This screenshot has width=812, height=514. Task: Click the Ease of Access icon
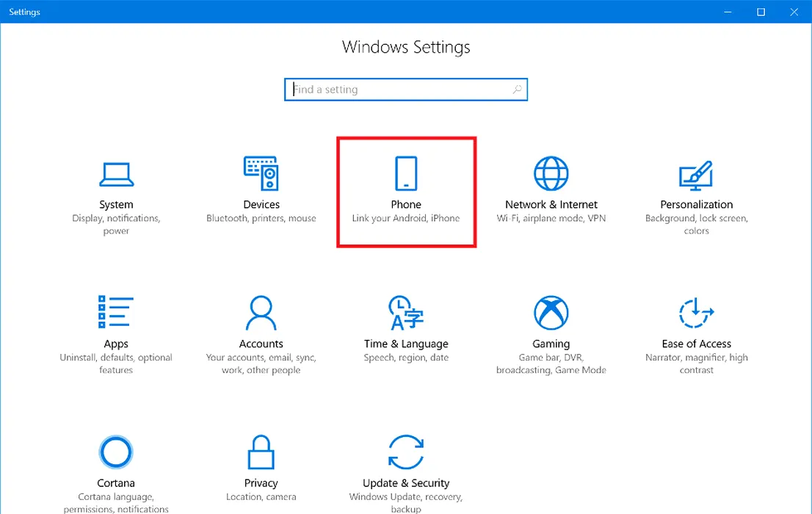tap(696, 314)
